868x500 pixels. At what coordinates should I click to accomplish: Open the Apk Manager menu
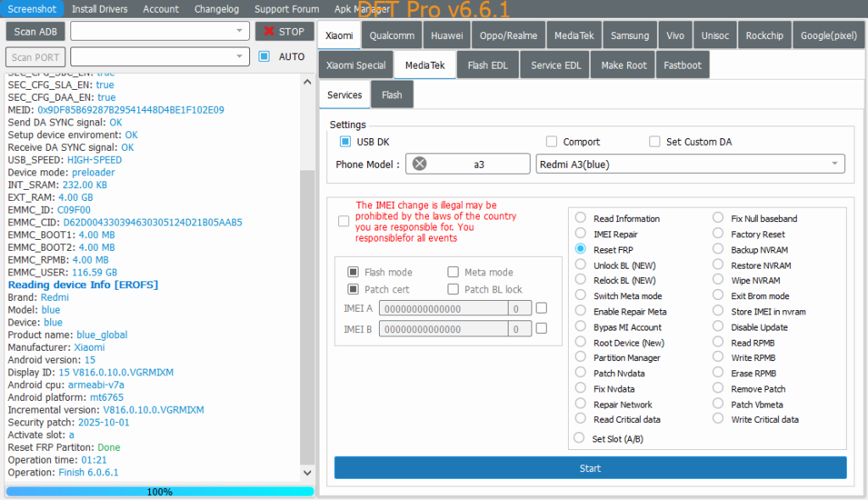pos(362,8)
